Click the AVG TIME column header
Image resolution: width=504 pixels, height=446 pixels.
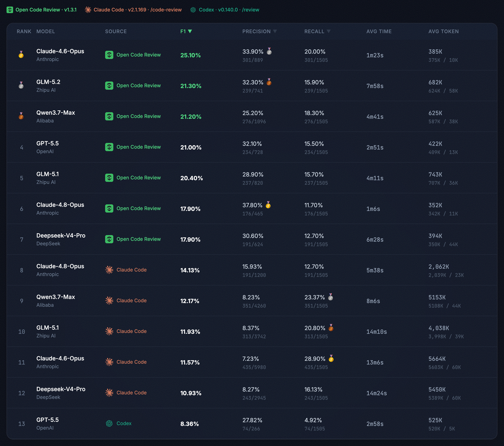point(379,31)
